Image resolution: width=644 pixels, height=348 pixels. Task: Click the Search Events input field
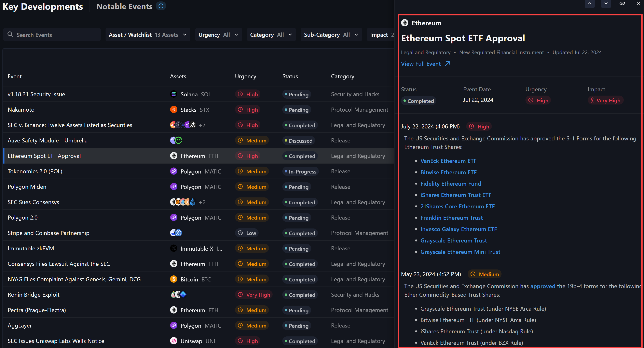click(x=52, y=35)
